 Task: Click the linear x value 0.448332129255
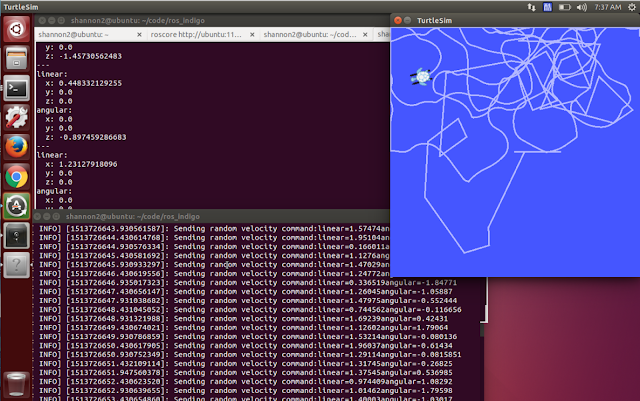click(90, 83)
